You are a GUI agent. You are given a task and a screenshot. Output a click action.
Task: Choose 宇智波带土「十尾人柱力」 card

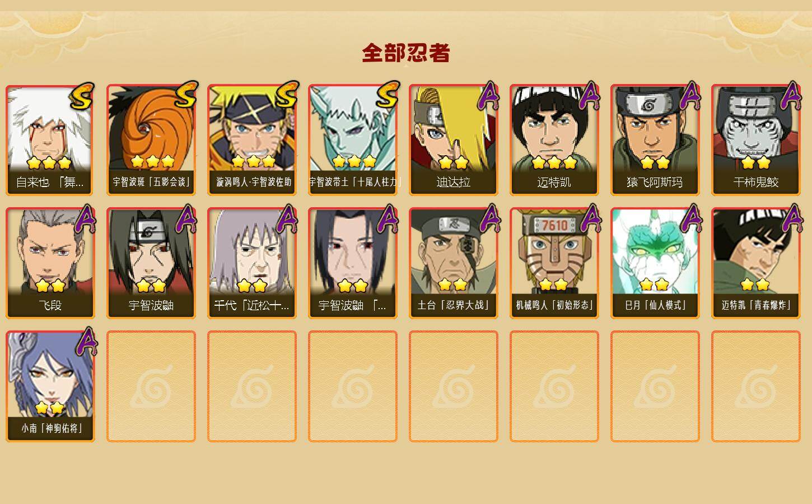pyautogui.click(x=352, y=140)
